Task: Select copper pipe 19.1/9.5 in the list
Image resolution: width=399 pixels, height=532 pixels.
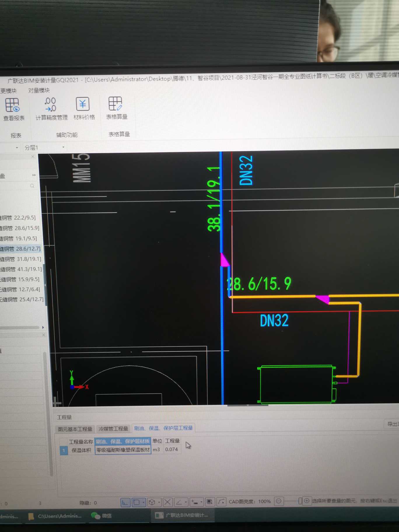Action: (19, 238)
